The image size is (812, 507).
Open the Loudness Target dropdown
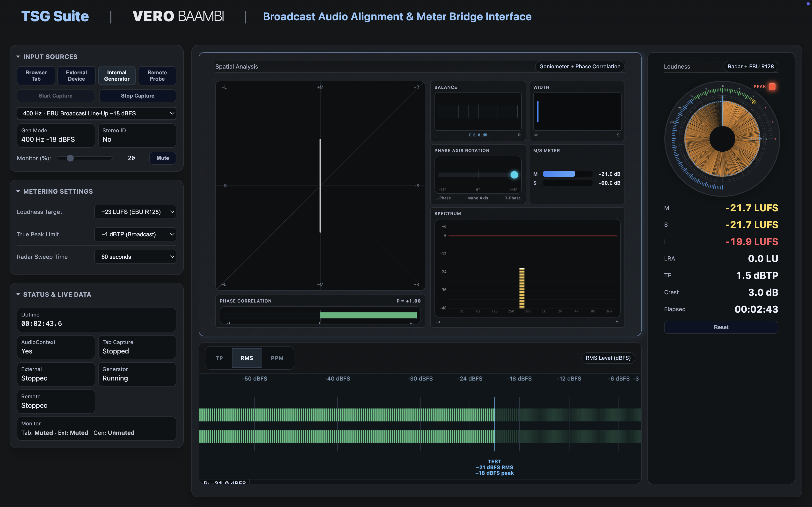[135, 212]
